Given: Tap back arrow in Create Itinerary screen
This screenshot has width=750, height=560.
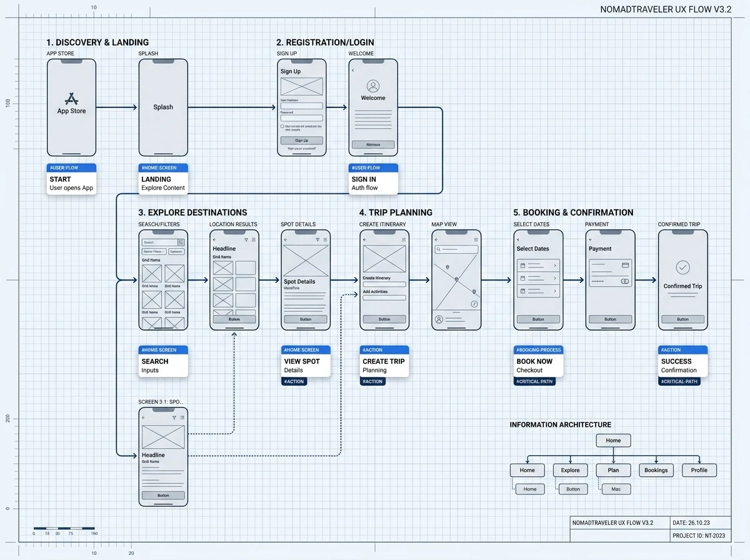Looking at the screenshot, I should 364,239.
